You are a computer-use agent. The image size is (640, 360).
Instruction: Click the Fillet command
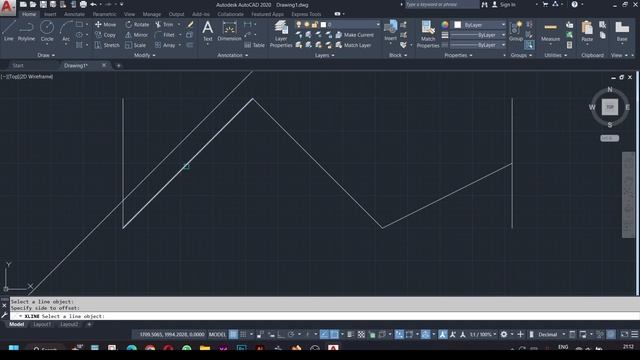pos(165,35)
